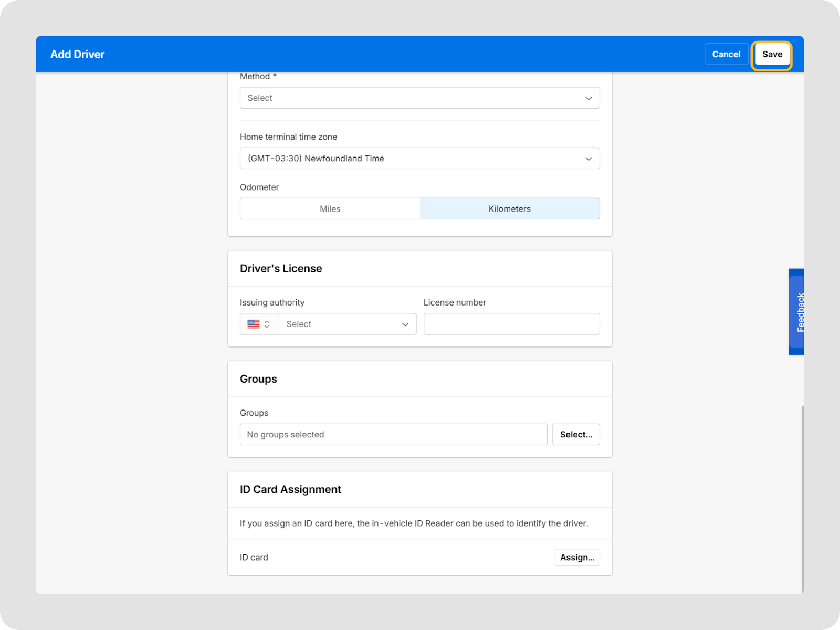Focus the License number input field
Image resolution: width=840 pixels, height=630 pixels.
click(x=511, y=324)
